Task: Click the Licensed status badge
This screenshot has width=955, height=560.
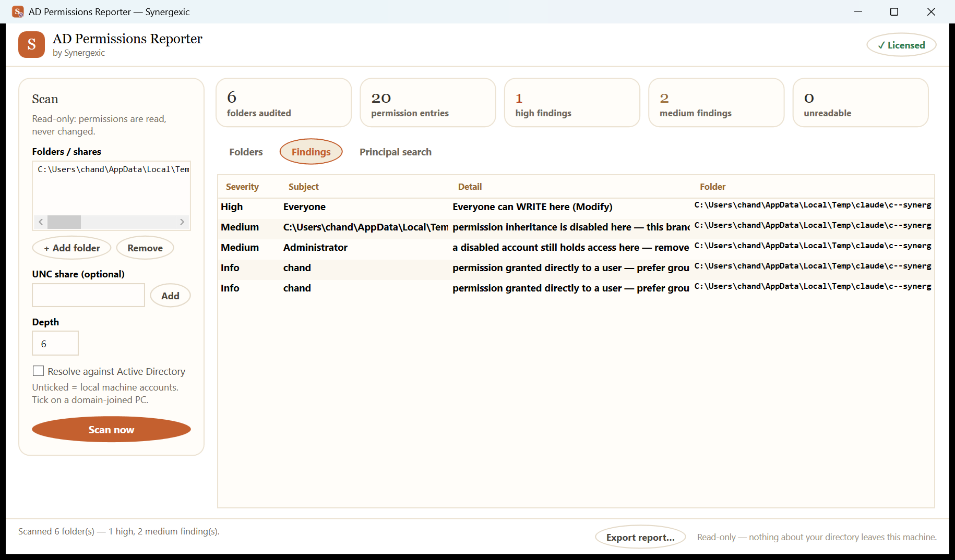Action: [x=901, y=45]
